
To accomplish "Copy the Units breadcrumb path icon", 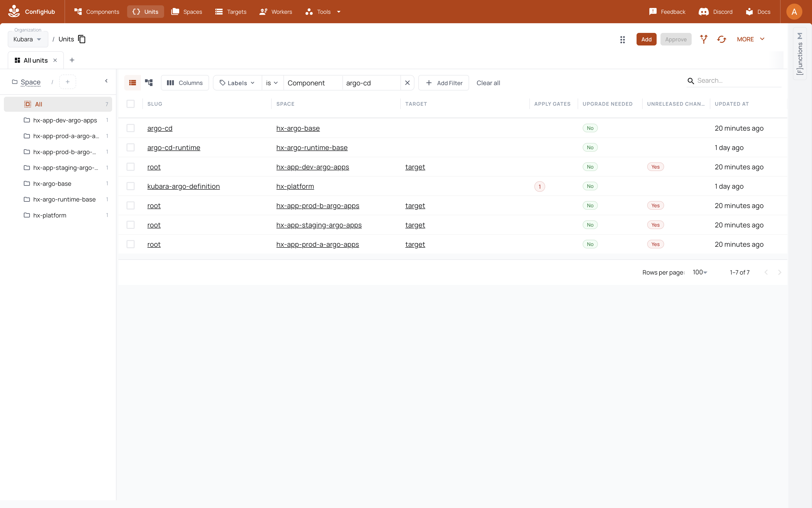I will 82,39.
